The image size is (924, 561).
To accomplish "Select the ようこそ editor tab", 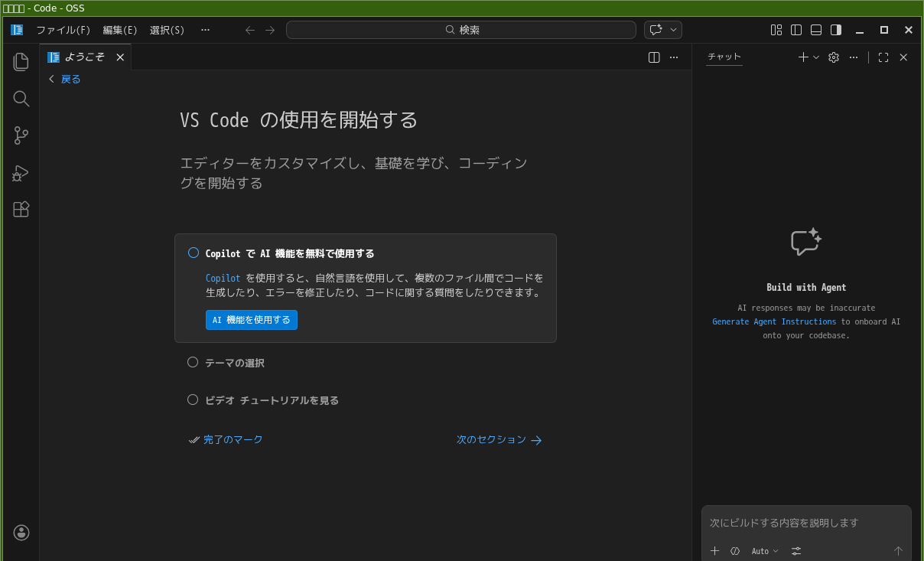I will coord(86,57).
